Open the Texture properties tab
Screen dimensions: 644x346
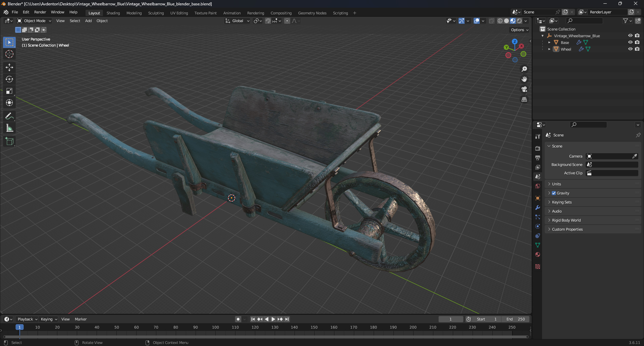tap(538, 267)
